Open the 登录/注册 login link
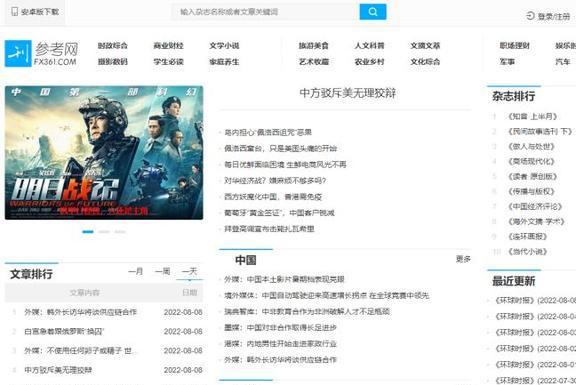 tap(554, 16)
